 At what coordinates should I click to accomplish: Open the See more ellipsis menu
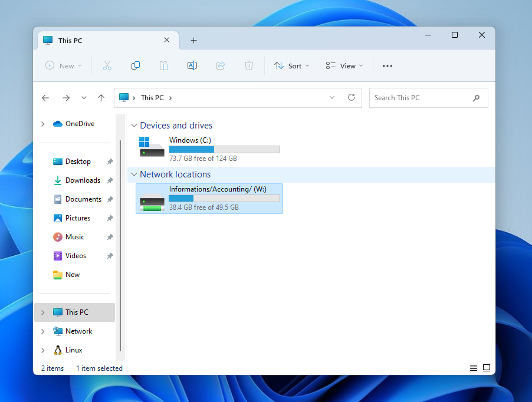(x=387, y=66)
